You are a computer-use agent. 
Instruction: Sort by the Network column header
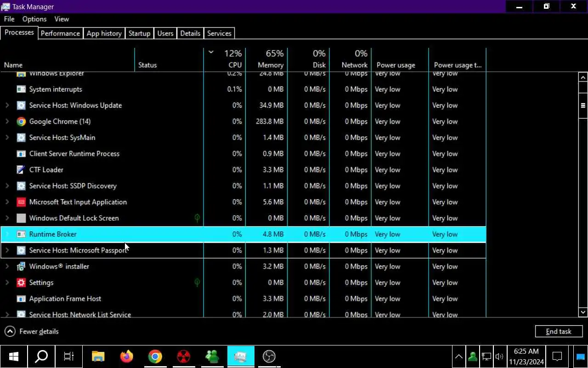(x=351, y=60)
